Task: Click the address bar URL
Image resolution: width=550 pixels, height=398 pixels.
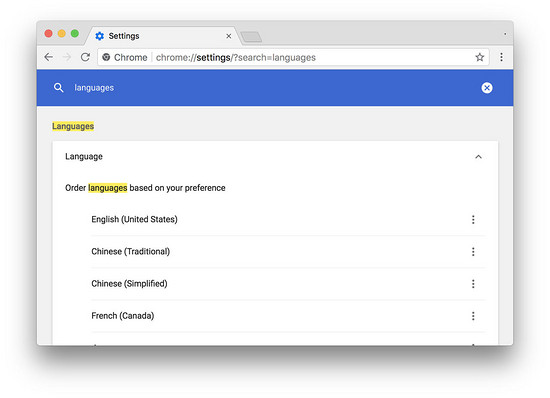Action: tap(236, 58)
